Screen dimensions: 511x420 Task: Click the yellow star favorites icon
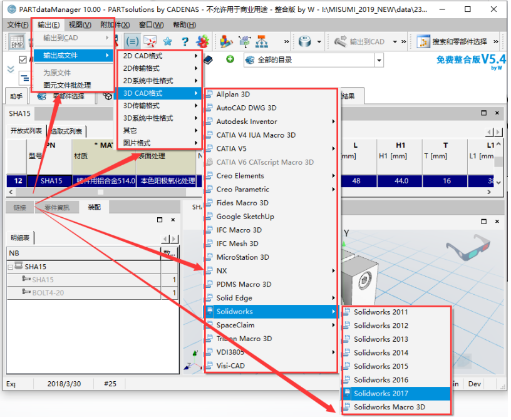coord(168,42)
